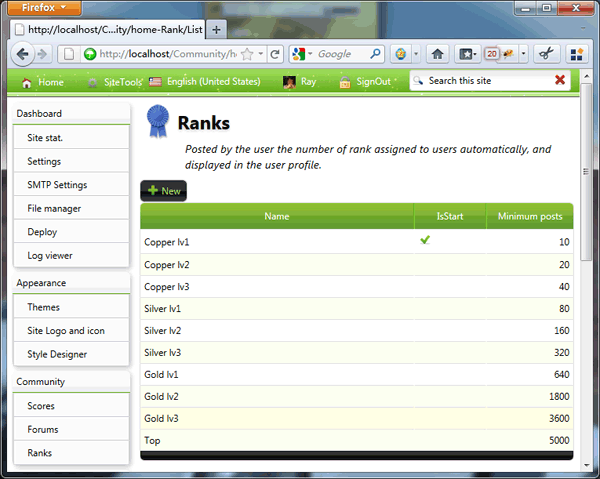
Task: Select the home-Rank/List browser tab
Action: pyautogui.click(x=109, y=29)
